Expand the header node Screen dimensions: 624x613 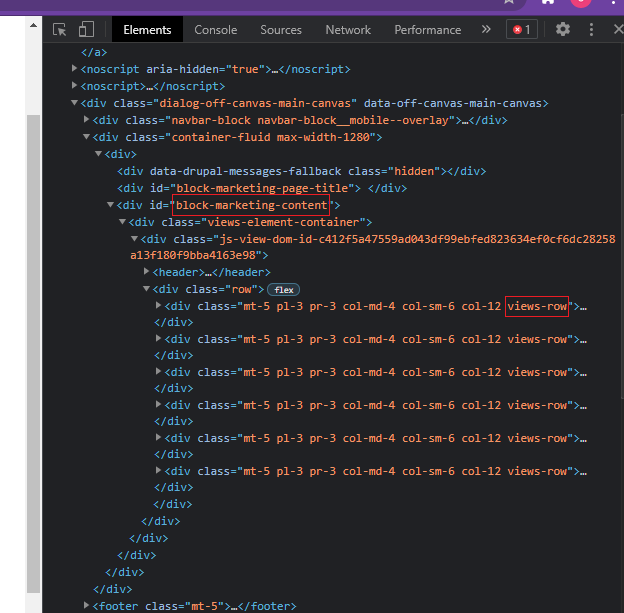(x=146, y=272)
